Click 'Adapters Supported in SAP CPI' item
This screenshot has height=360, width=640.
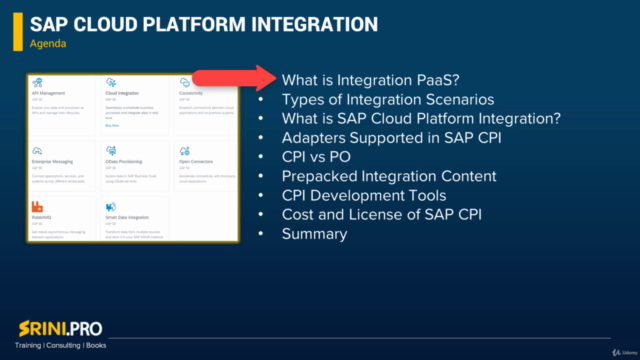tap(391, 138)
